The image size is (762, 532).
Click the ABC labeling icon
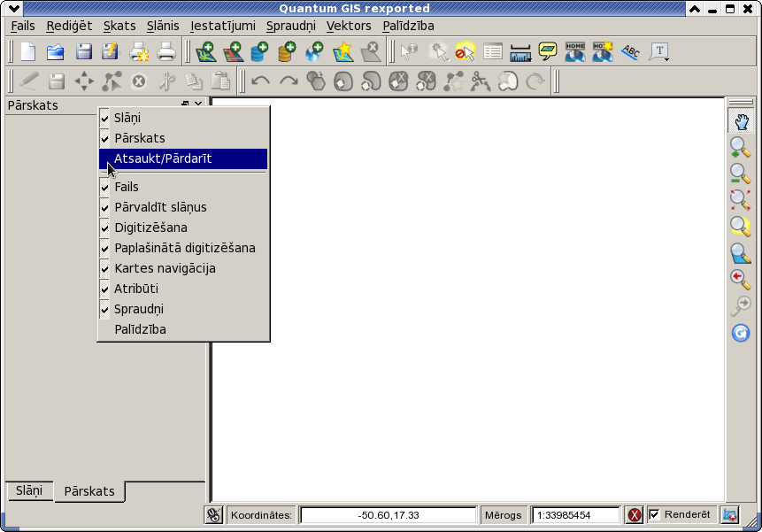631,51
